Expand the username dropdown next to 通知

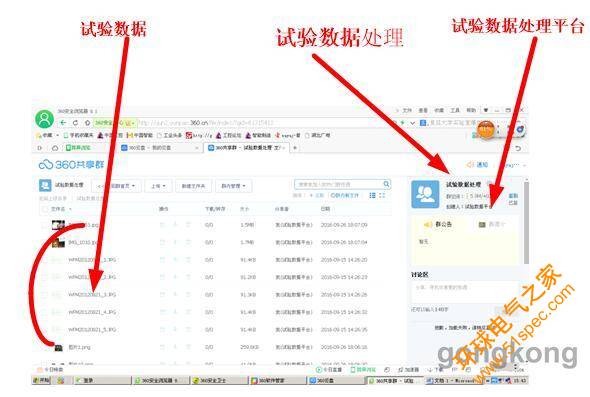pos(515,165)
